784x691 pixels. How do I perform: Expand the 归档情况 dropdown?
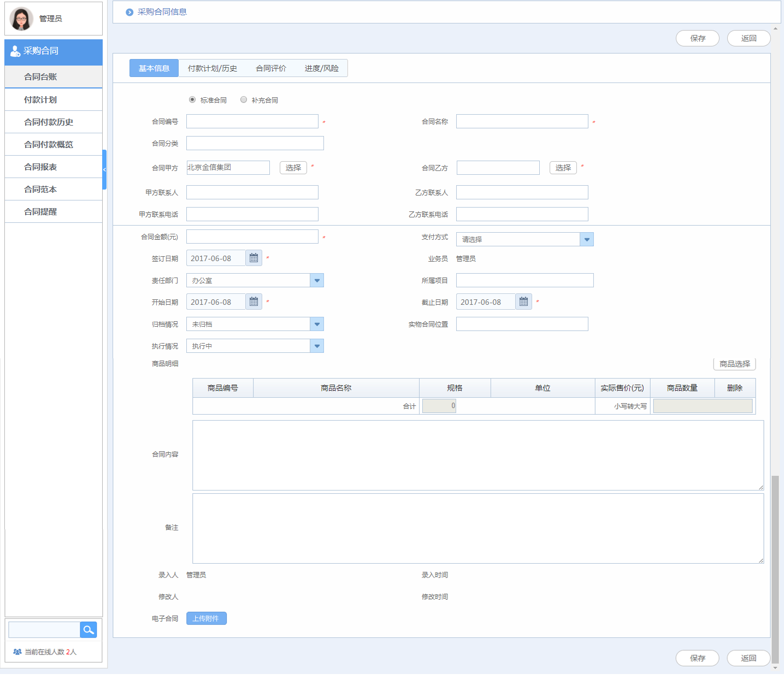316,324
